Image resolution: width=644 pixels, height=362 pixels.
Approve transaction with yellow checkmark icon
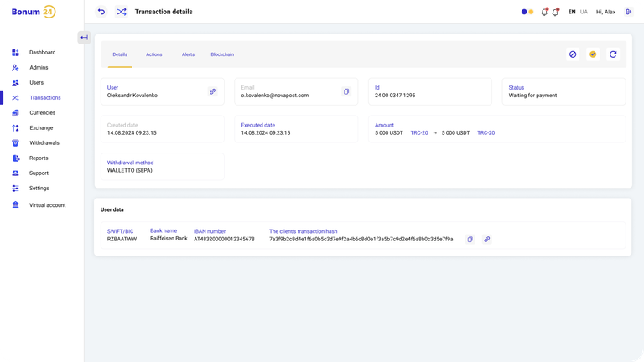click(x=593, y=54)
